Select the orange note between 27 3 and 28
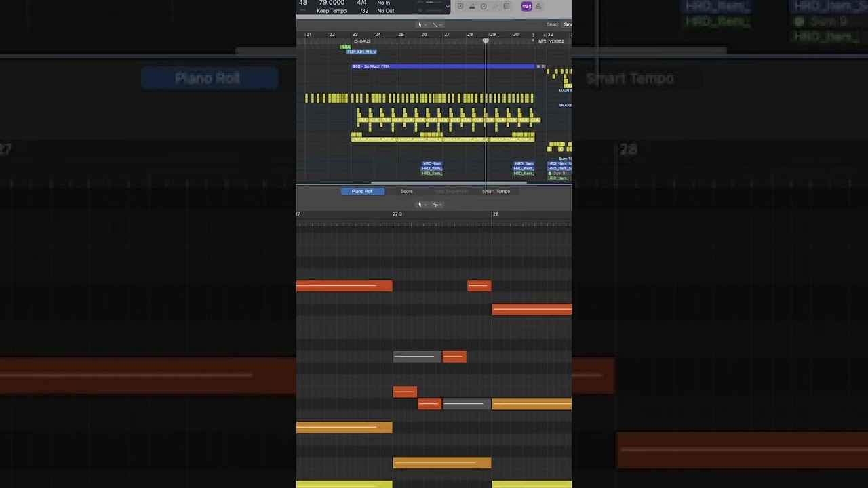The height and width of the screenshot is (488, 868). click(x=442, y=463)
